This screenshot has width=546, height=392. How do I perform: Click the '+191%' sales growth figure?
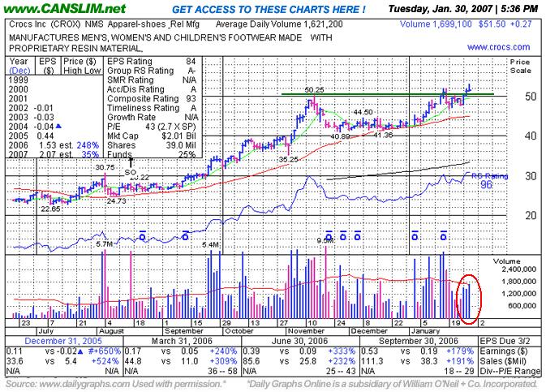pyautogui.click(x=460, y=361)
